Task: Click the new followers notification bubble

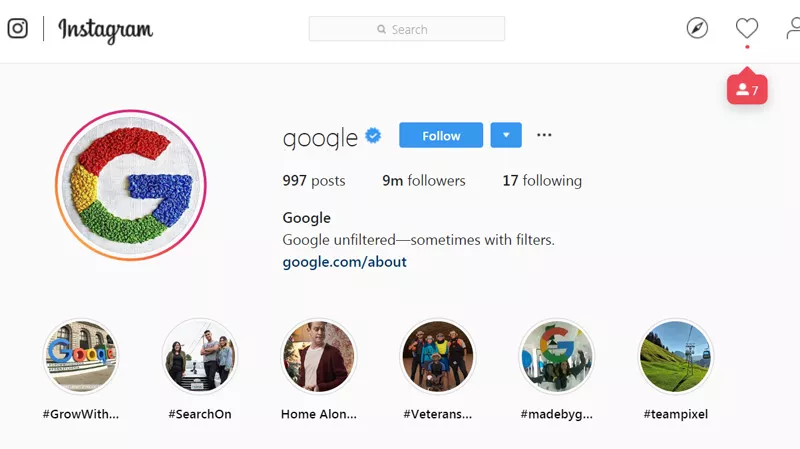Action: (747, 89)
